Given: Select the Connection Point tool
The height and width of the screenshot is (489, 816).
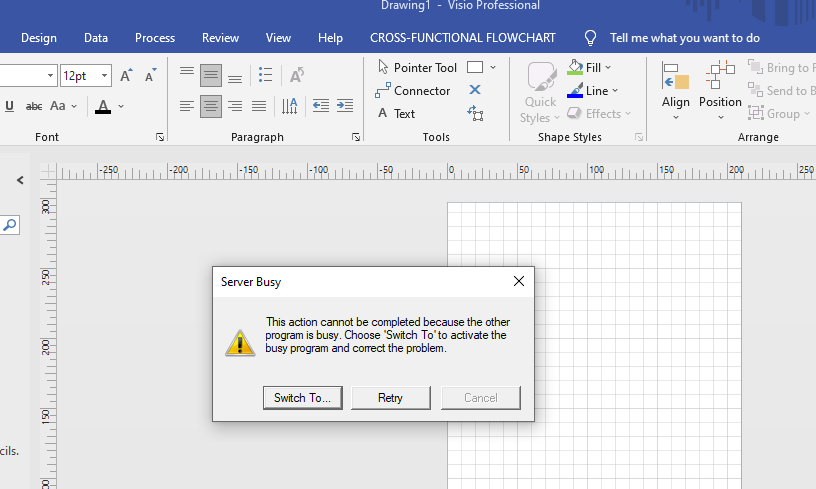Looking at the screenshot, I should 475,90.
